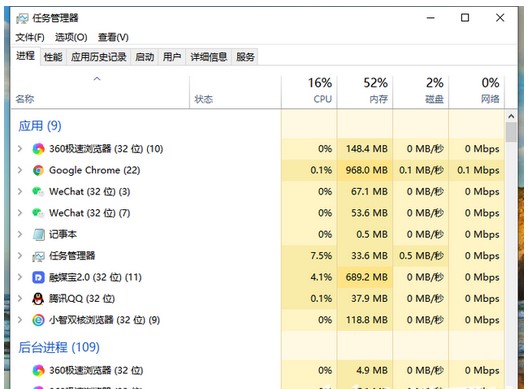Click the 148.4 MB memory value
529x389 pixels.
click(366, 149)
